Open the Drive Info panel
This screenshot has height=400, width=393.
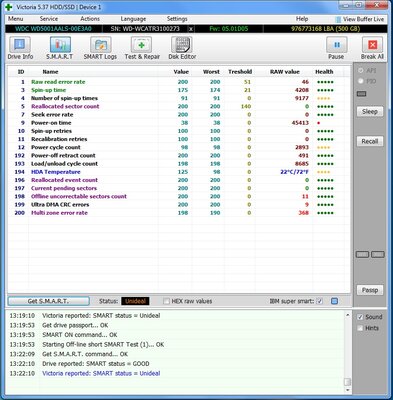click(20, 45)
